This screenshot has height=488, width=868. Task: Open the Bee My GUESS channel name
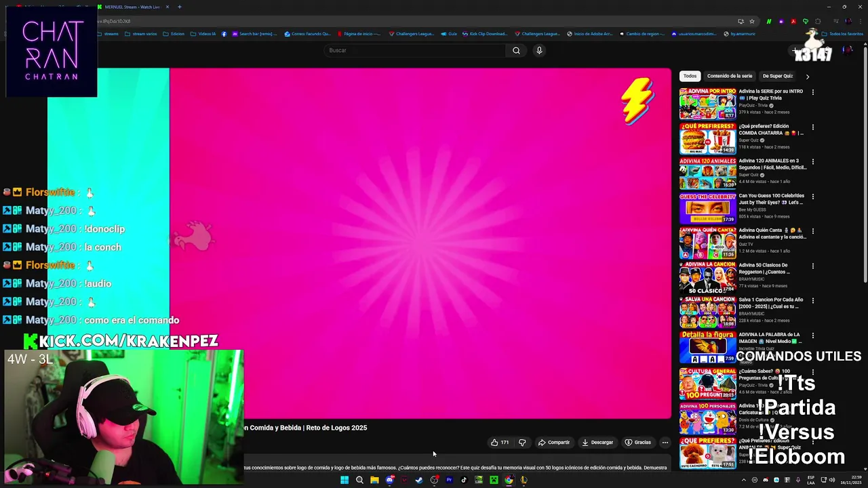click(752, 209)
